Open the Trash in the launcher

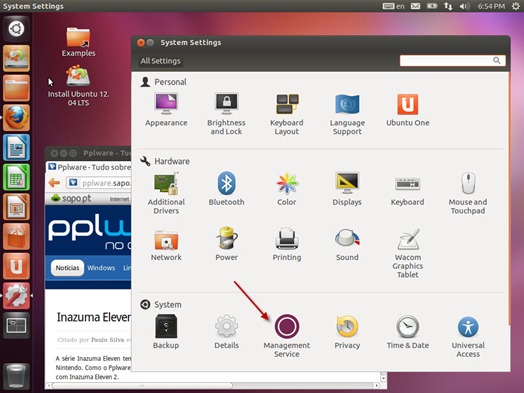pos(16,376)
